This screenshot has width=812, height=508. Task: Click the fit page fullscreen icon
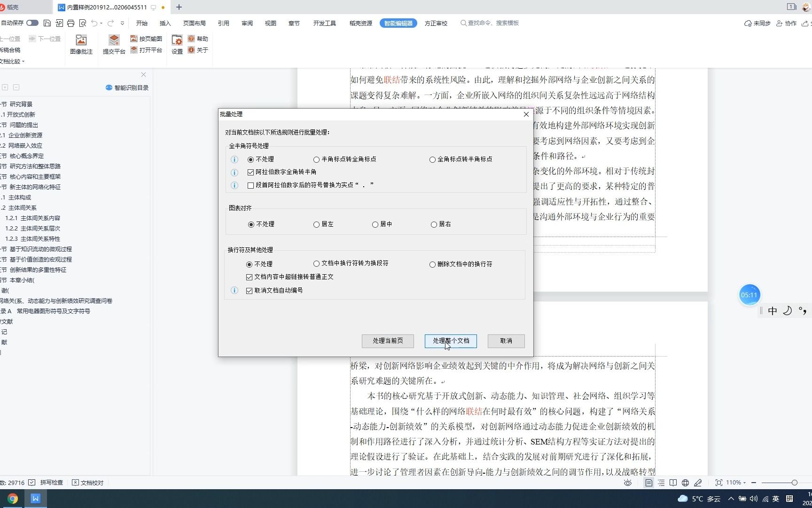point(718,483)
